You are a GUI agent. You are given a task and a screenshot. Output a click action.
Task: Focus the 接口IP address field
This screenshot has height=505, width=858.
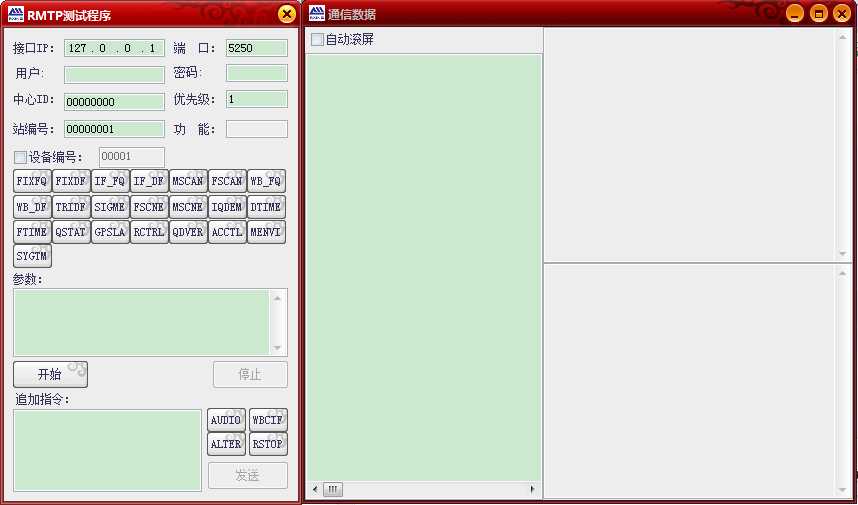point(114,48)
